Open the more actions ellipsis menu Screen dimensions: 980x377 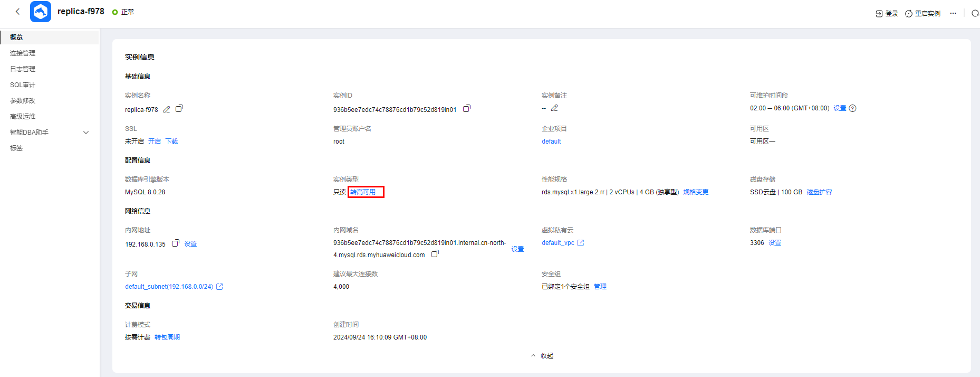953,13
